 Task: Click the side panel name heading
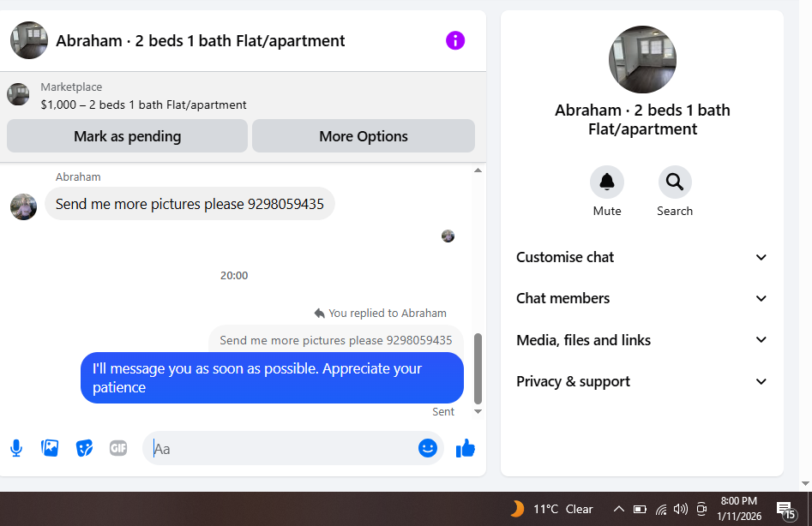click(642, 119)
